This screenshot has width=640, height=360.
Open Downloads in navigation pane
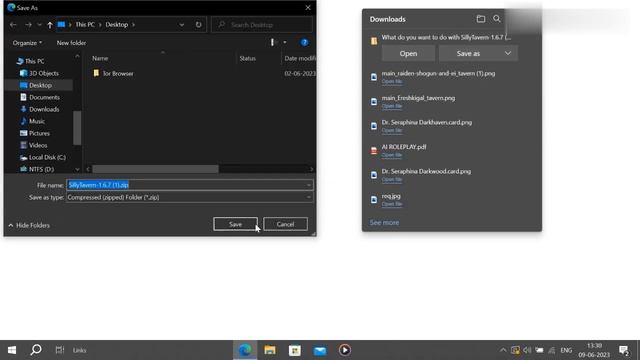(44, 109)
